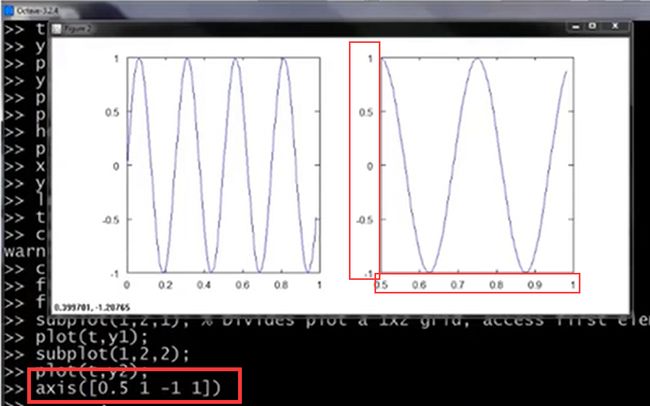650x406 pixels.
Task: Maximize the Figure 2 window
Action: [x=593, y=26]
